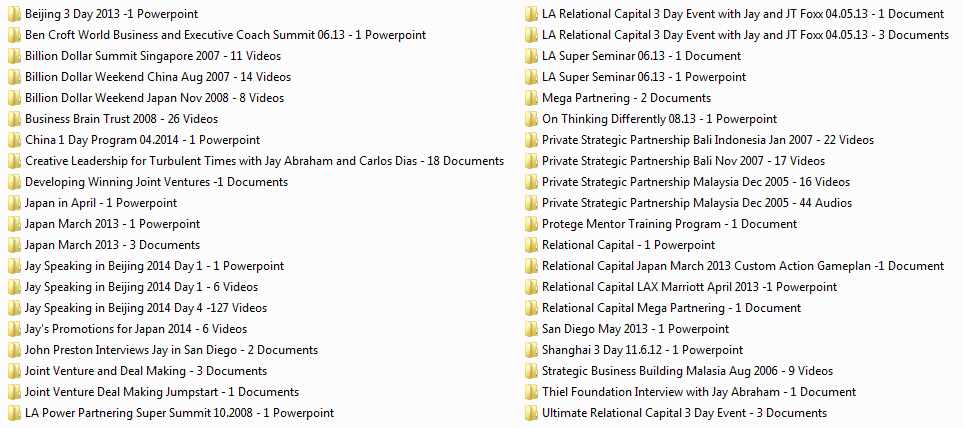The height and width of the screenshot is (428, 963).
Task: Select folder icon for Shanghai 3 Day 11.6.12
Action: [x=531, y=350]
